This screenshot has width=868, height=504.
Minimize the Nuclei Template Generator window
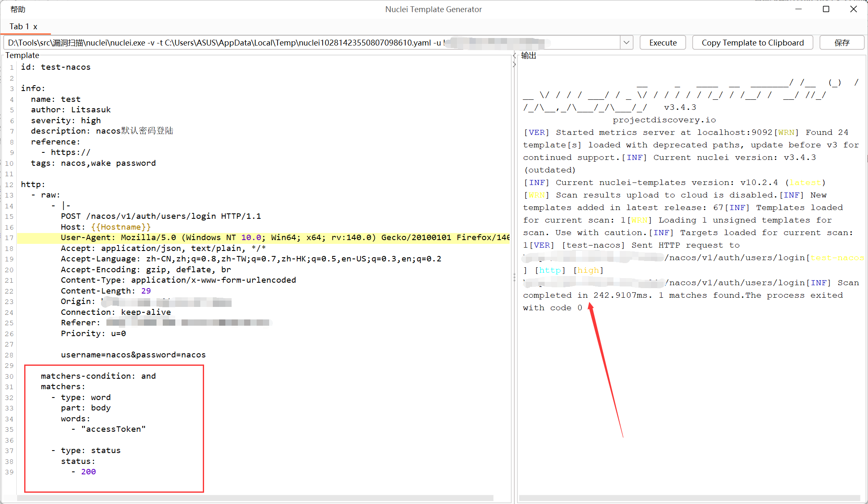(x=799, y=9)
